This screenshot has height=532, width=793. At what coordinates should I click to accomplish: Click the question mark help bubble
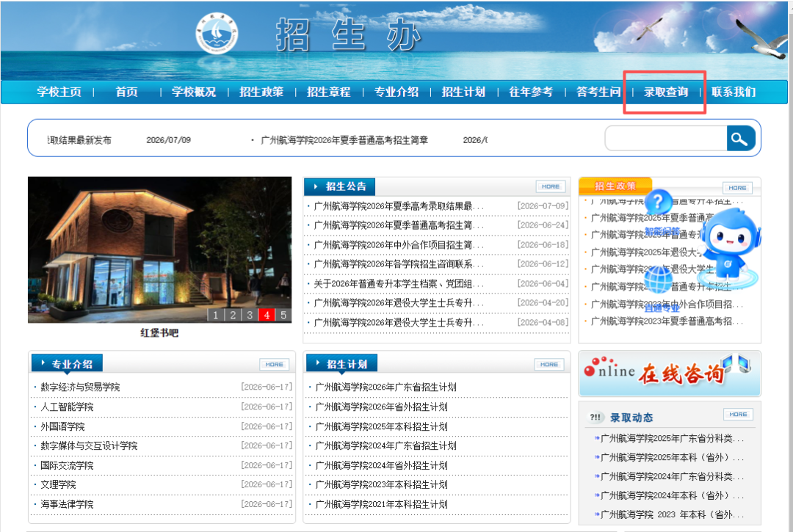point(657,202)
